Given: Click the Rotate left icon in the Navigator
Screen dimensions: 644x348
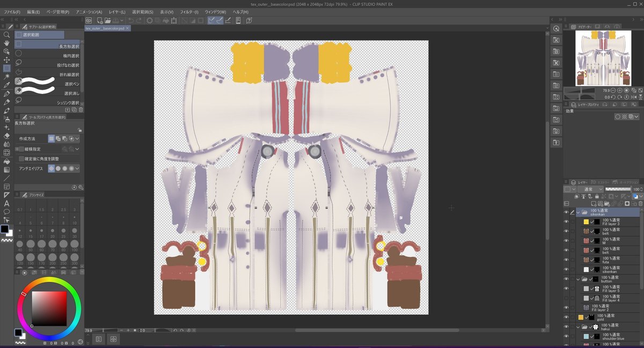Looking at the screenshot, I should click(x=614, y=97).
